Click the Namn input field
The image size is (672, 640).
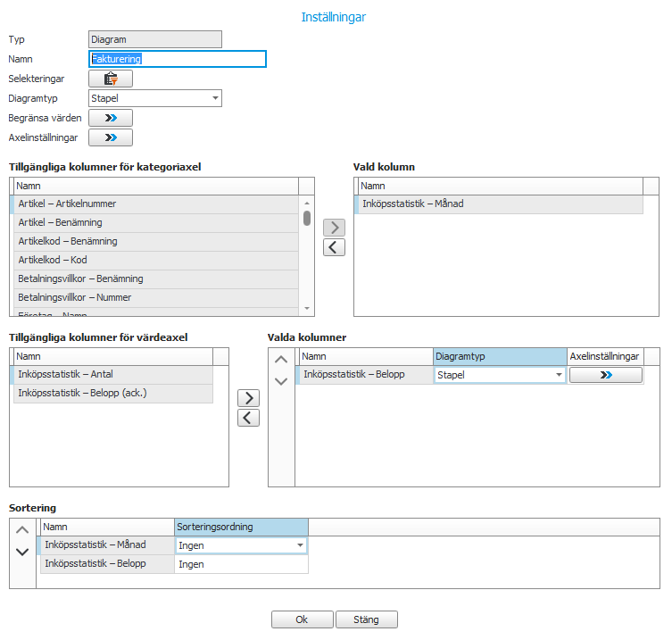point(178,59)
